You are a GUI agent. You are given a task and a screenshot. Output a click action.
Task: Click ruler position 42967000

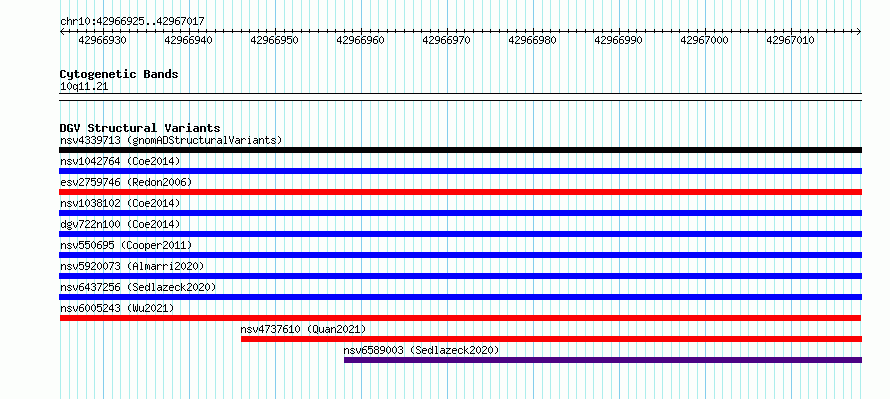[x=704, y=40]
